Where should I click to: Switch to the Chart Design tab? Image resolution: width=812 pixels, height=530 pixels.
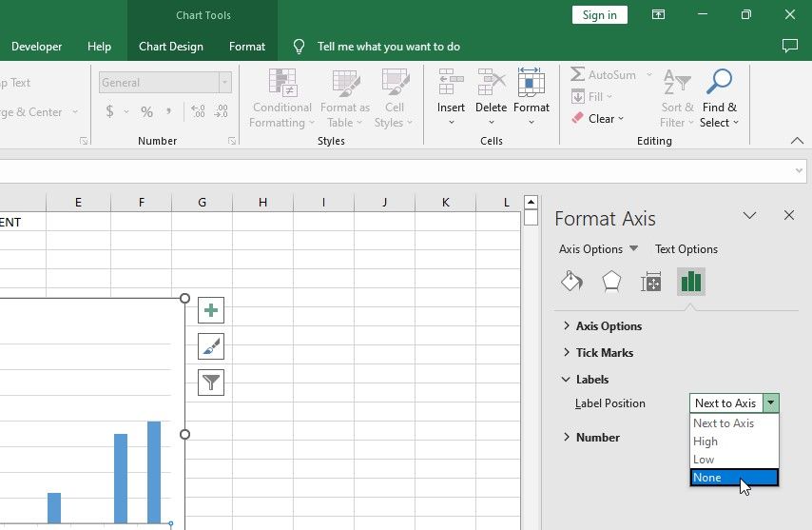[171, 47]
